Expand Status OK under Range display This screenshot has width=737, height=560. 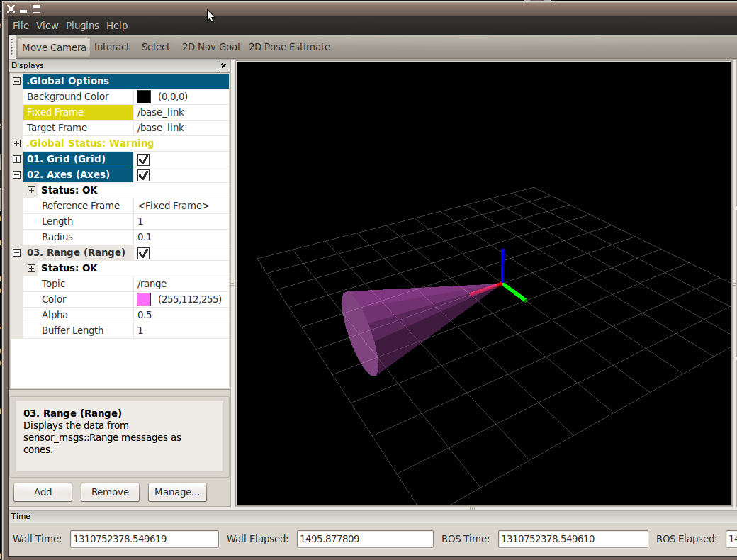coord(31,268)
